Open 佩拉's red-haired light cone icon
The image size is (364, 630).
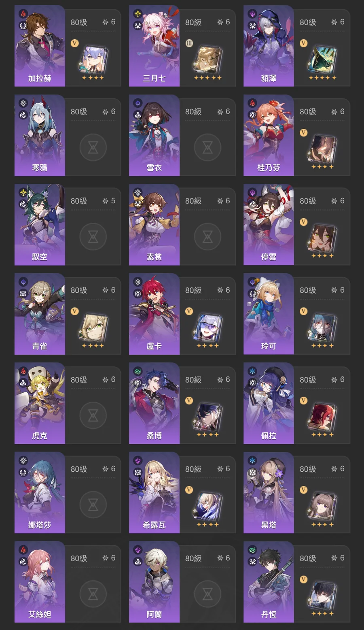[x=322, y=417]
